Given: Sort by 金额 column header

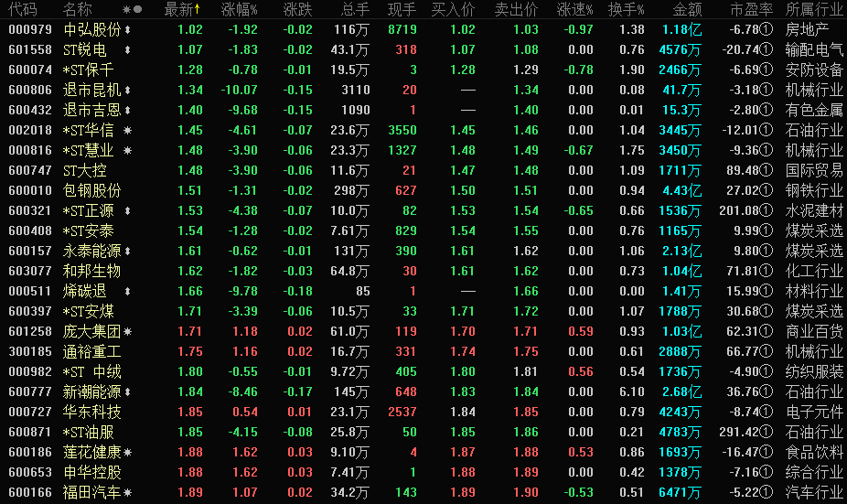Looking at the screenshot, I should (688, 9).
